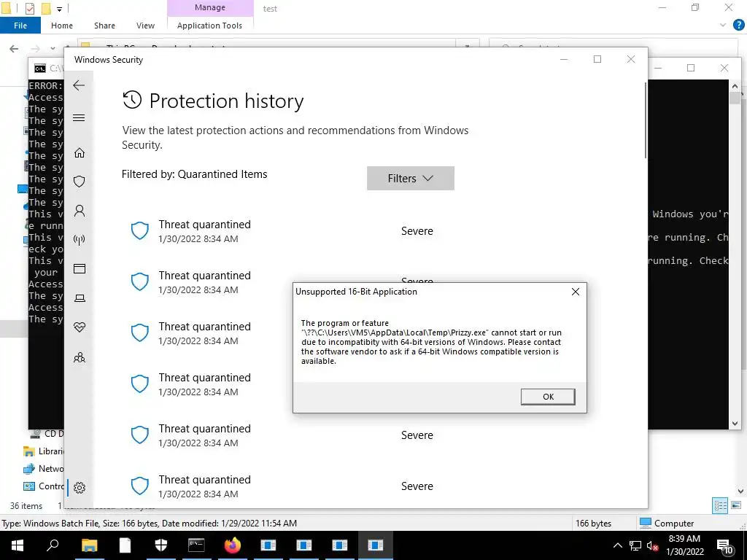Open taskbar Search

tap(53, 545)
